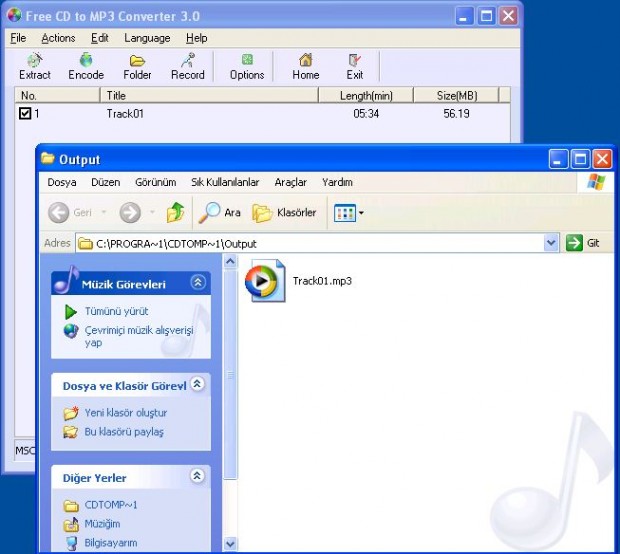Open the Folder toolbar icon in converter
Screen dimensions: 620x554
point(137,61)
